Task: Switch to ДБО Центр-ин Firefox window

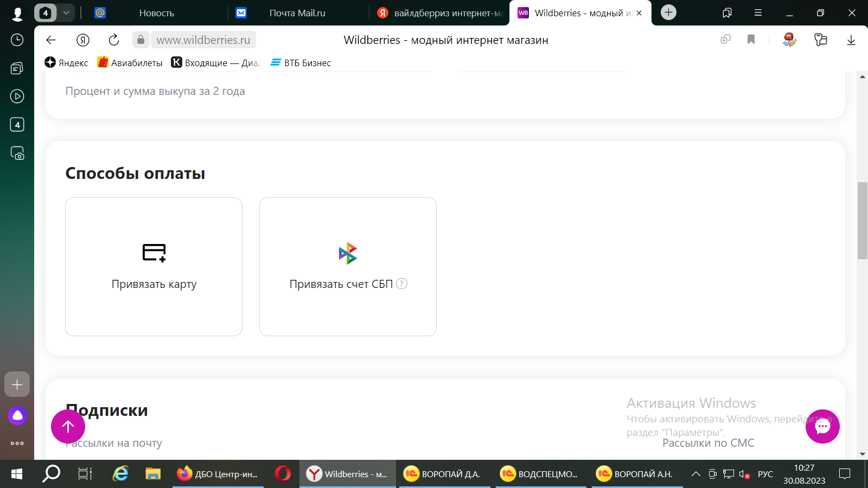Action: coord(218,474)
